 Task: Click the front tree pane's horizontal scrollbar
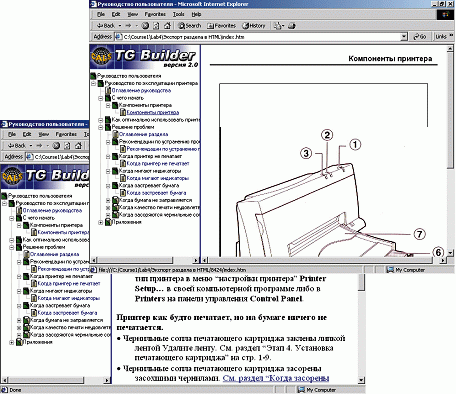click(145, 260)
